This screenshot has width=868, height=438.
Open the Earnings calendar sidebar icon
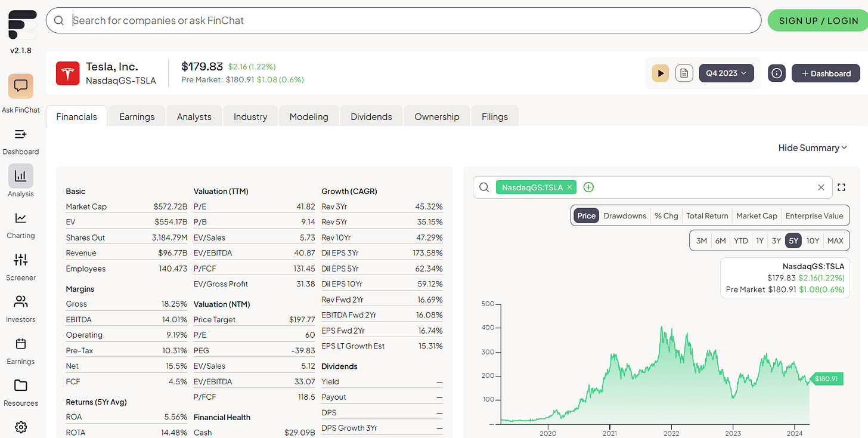pos(21,344)
